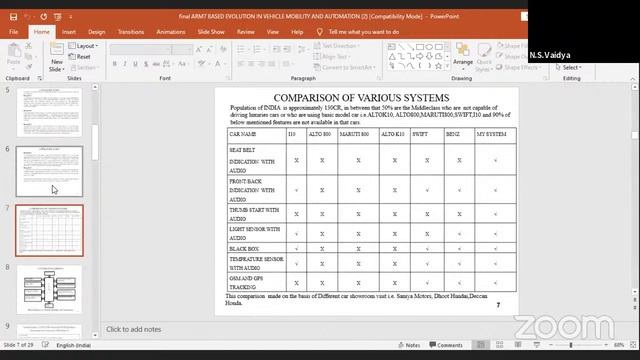Viewport: 640px width, 360px height.
Task: Select the Oval shape in shapes gallery
Action: pyautogui.click(x=429, y=47)
